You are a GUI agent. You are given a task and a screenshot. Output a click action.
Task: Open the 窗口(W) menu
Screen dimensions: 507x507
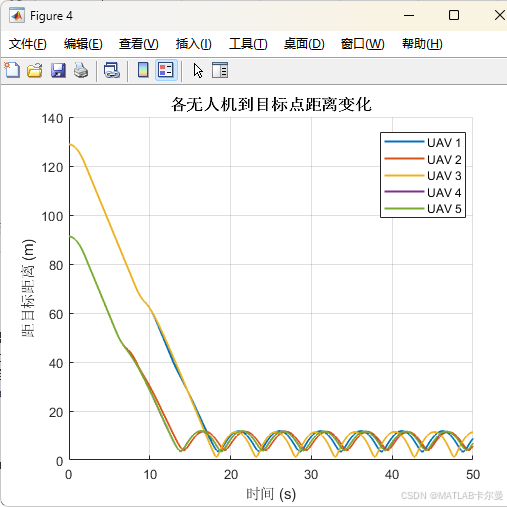coord(363,44)
